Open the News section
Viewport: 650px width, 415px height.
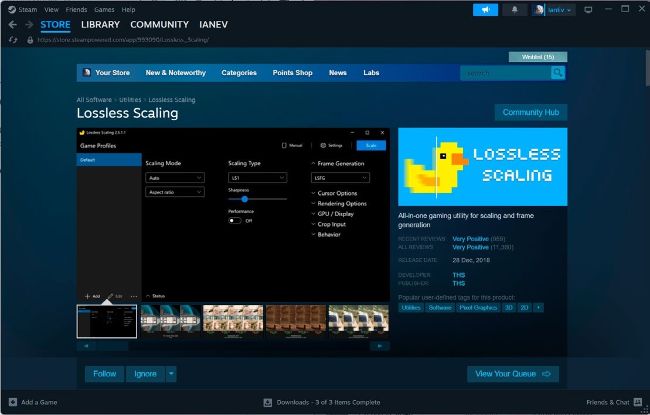[x=337, y=73]
